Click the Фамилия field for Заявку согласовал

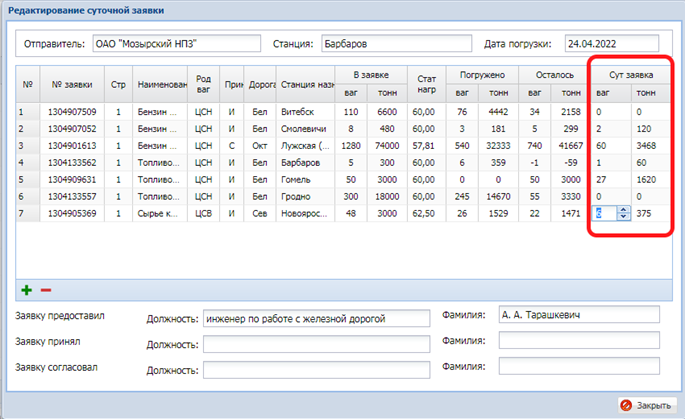point(579,366)
